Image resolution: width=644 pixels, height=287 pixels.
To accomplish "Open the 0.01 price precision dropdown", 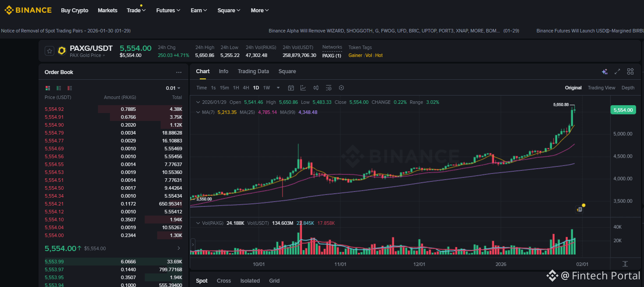I will click(173, 88).
